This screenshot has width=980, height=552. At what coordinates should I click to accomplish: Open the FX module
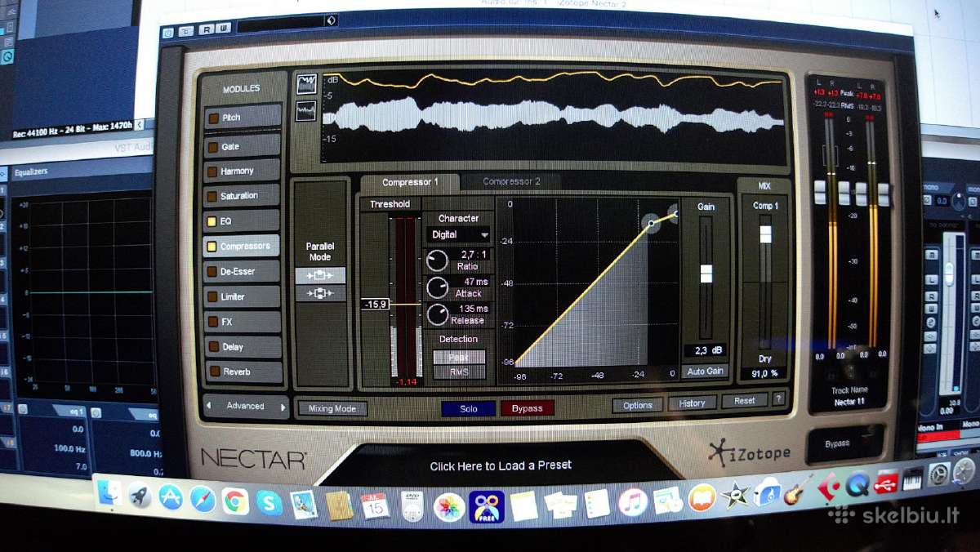[243, 322]
